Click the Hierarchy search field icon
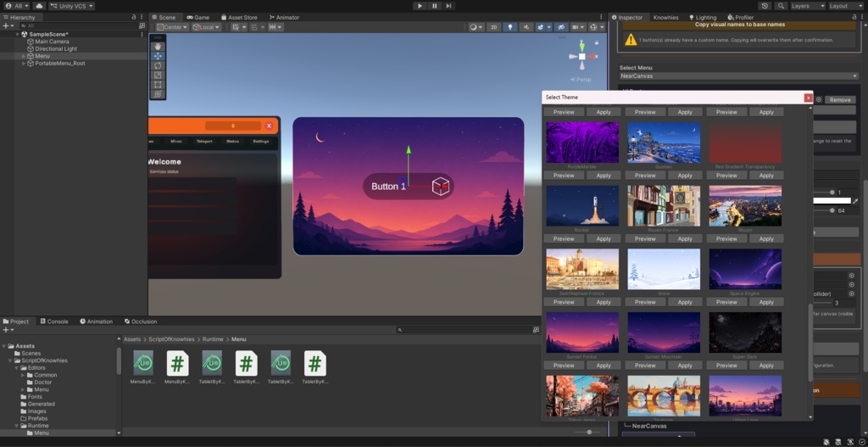Viewport: 868px width, 447px height. (x=23, y=26)
